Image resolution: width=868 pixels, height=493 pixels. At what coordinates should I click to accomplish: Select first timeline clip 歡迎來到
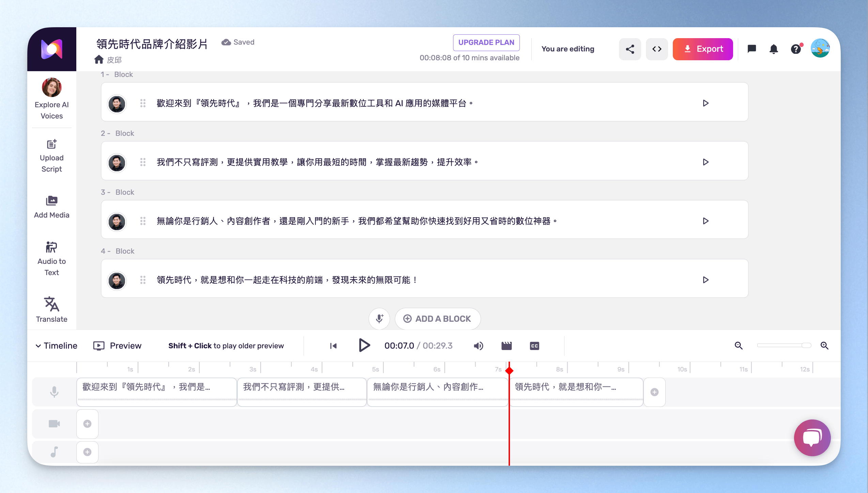[x=157, y=392]
